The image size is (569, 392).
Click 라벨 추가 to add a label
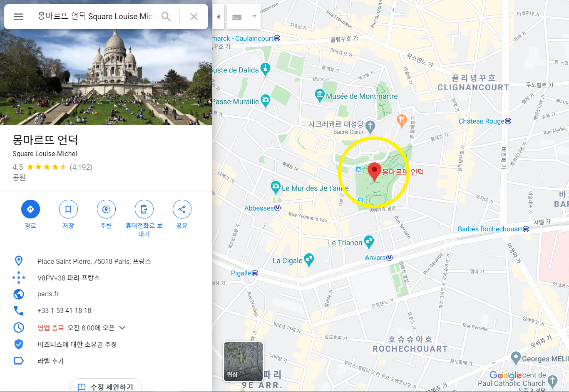pyautogui.click(x=51, y=361)
